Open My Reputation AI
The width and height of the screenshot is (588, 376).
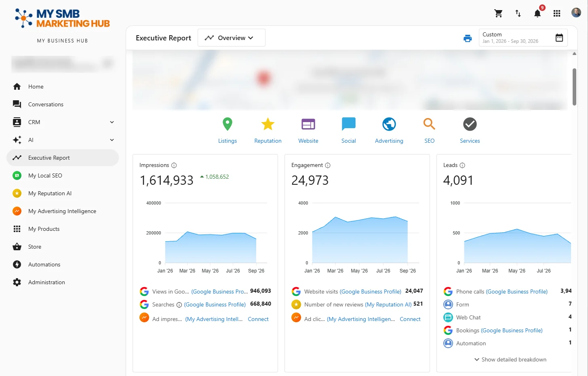63,193
